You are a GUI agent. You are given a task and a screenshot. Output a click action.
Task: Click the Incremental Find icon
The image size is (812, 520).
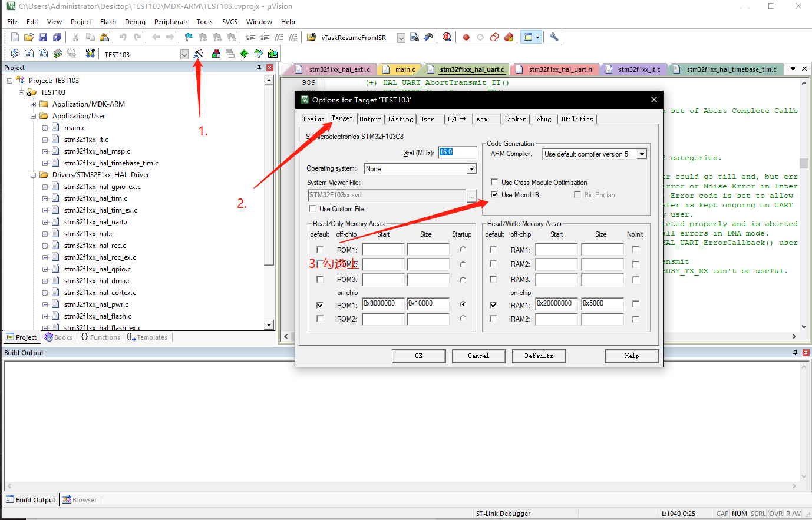(x=428, y=37)
